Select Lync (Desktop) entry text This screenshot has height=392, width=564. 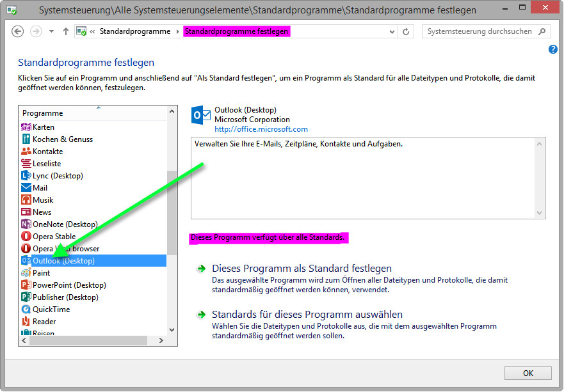tap(58, 176)
